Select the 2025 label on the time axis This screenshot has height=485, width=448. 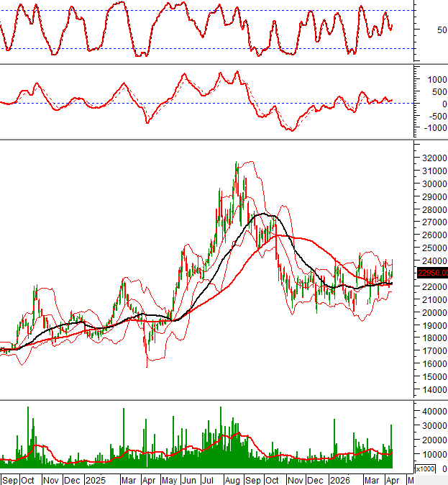pyautogui.click(x=95, y=479)
